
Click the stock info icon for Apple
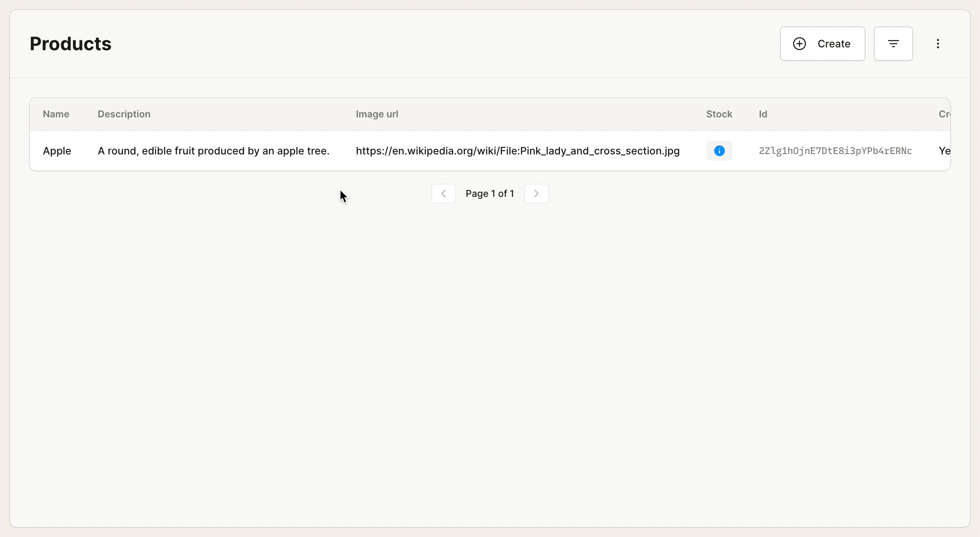pos(719,151)
